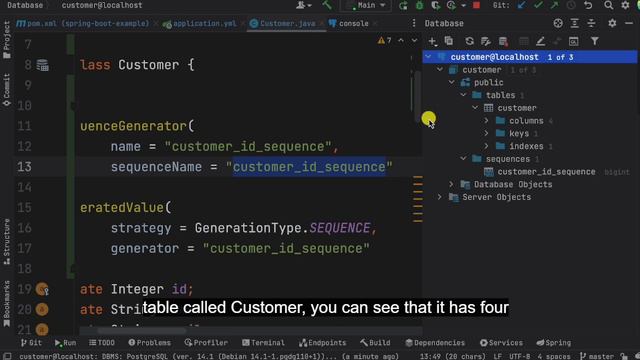Open IDE settings gear in top toolbar

pyautogui.click(x=625, y=5)
